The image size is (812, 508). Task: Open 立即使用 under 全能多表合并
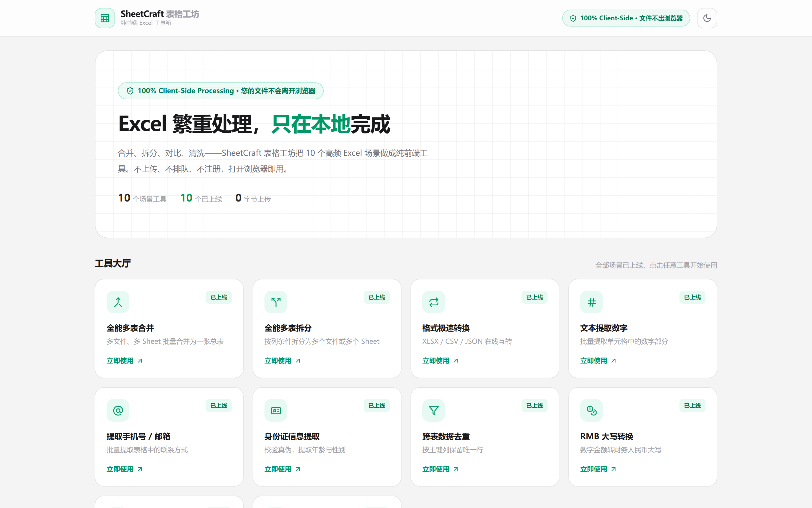point(125,360)
